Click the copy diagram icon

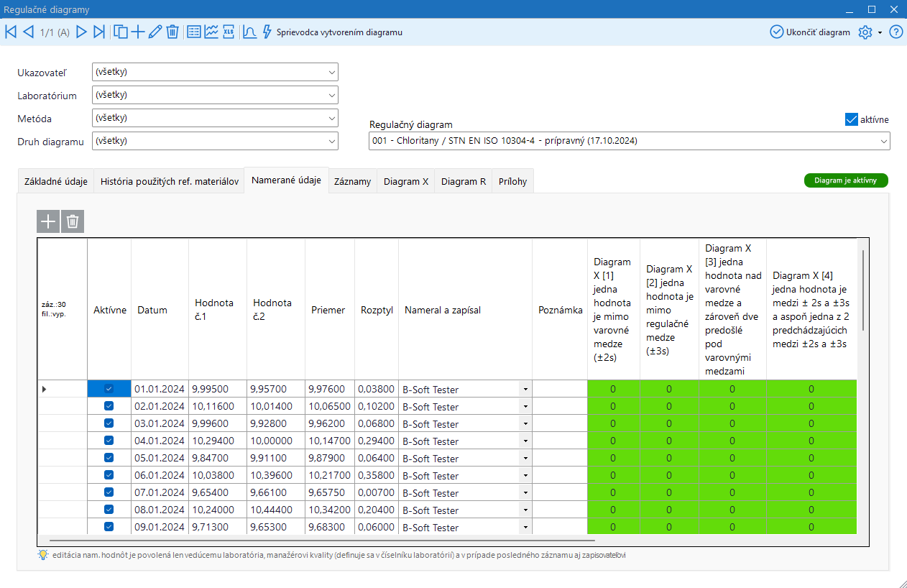(121, 32)
